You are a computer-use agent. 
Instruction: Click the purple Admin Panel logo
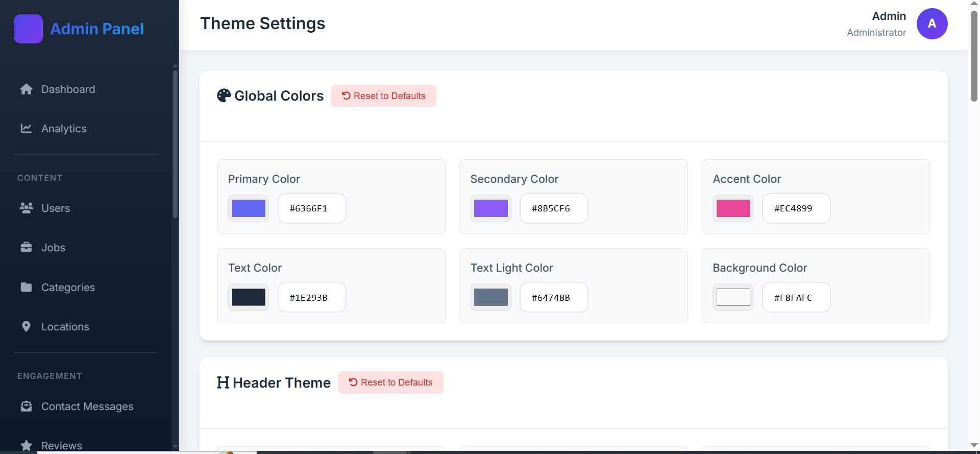(28, 29)
